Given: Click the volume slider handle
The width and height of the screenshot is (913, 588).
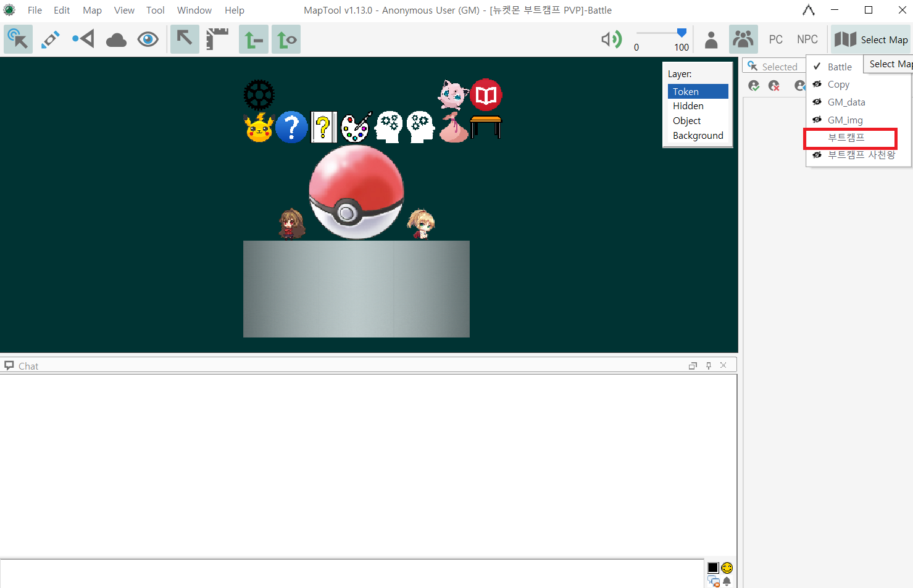Looking at the screenshot, I should [x=682, y=33].
